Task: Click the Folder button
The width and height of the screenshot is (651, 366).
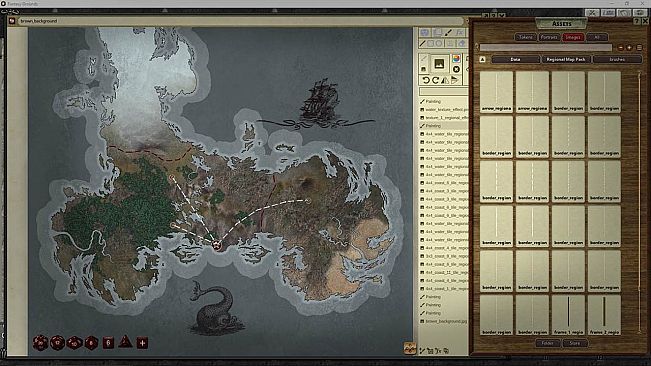Action: click(548, 343)
